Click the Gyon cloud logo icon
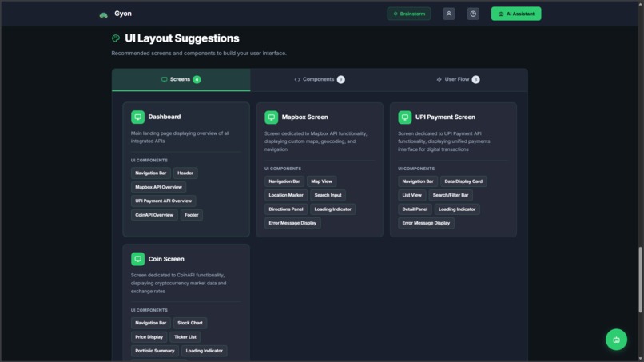The width and height of the screenshot is (644, 362). pos(104,15)
